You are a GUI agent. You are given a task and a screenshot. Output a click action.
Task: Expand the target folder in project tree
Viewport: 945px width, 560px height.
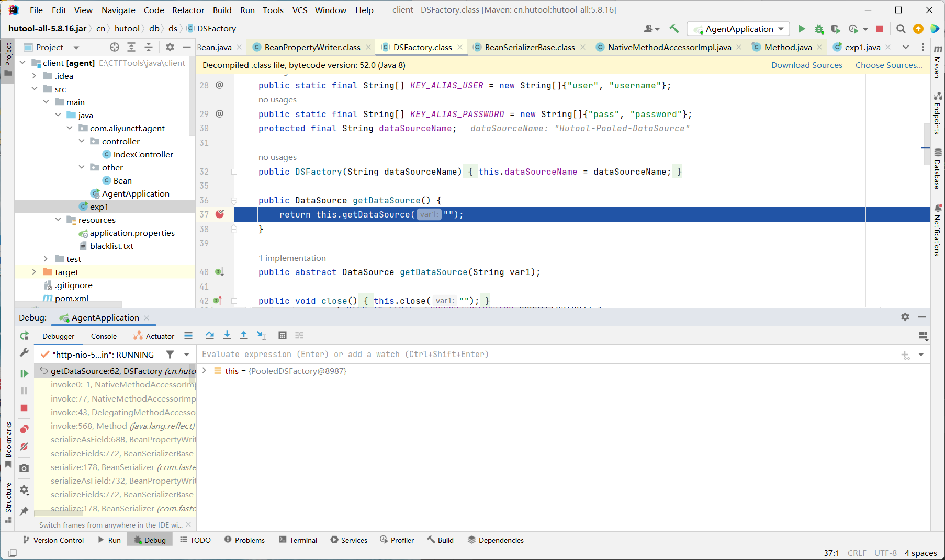pyautogui.click(x=34, y=272)
